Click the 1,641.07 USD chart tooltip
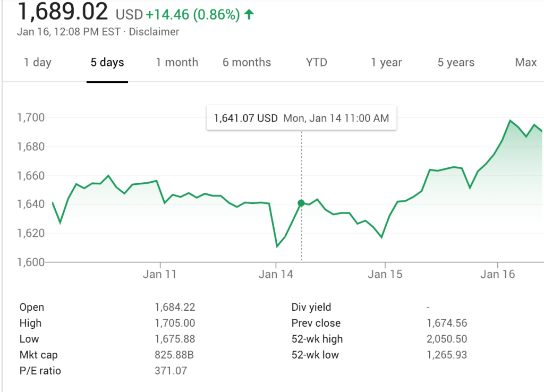 coord(301,118)
